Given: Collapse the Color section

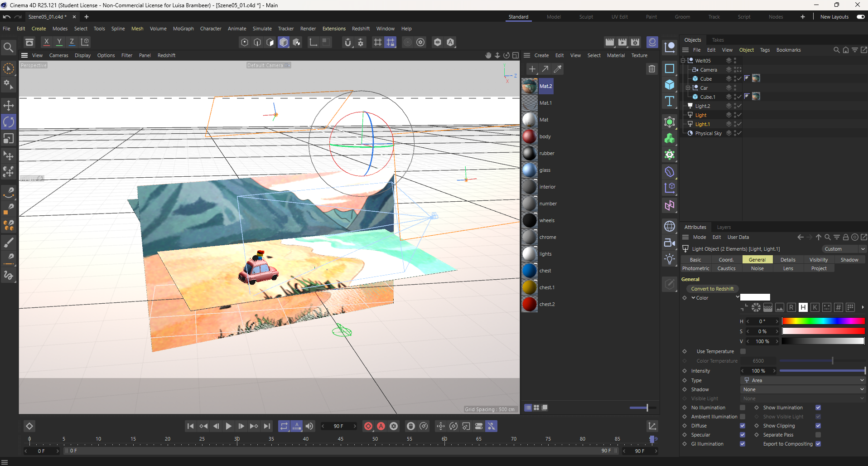Looking at the screenshot, I should (x=693, y=298).
